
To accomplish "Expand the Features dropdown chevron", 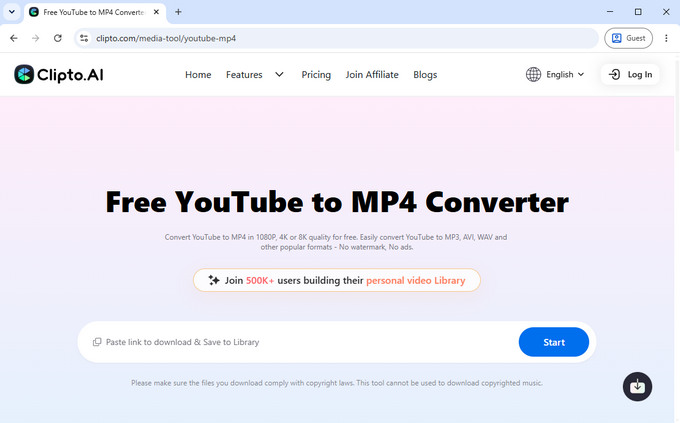I will click(279, 75).
